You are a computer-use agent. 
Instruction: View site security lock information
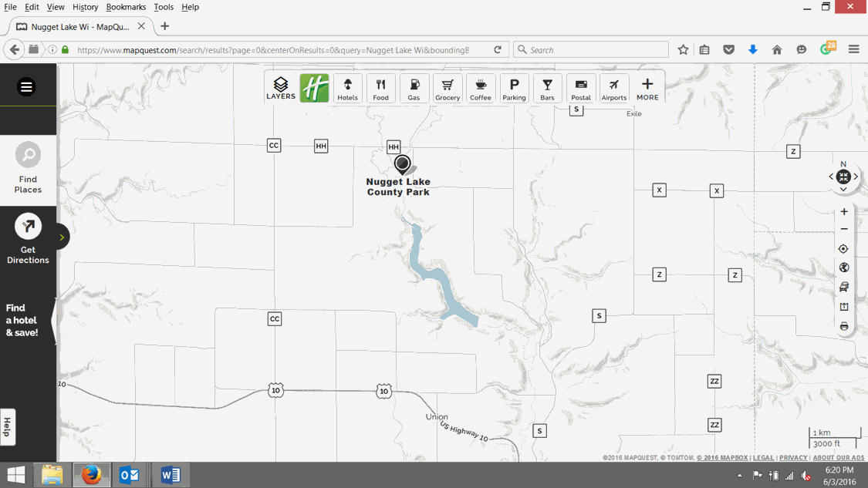pos(66,50)
